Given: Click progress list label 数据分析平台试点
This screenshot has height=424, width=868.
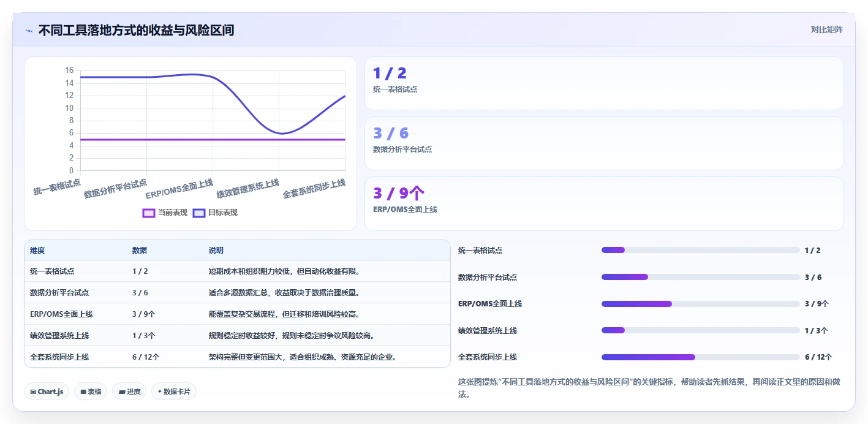Looking at the screenshot, I should pyautogui.click(x=488, y=278).
